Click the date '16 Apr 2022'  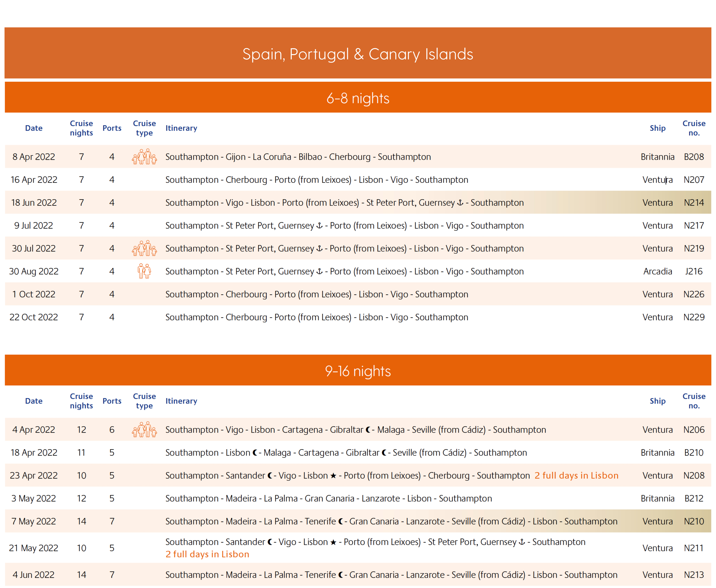click(x=33, y=179)
